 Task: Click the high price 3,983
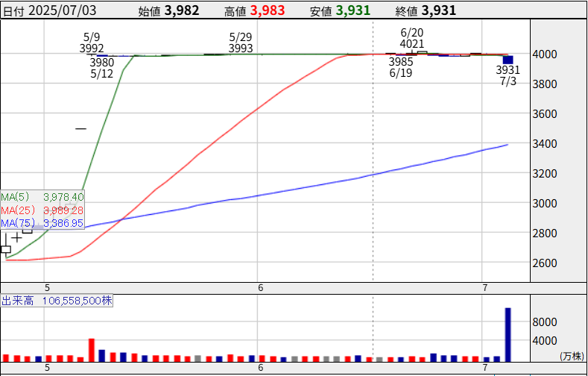coord(268,10)
